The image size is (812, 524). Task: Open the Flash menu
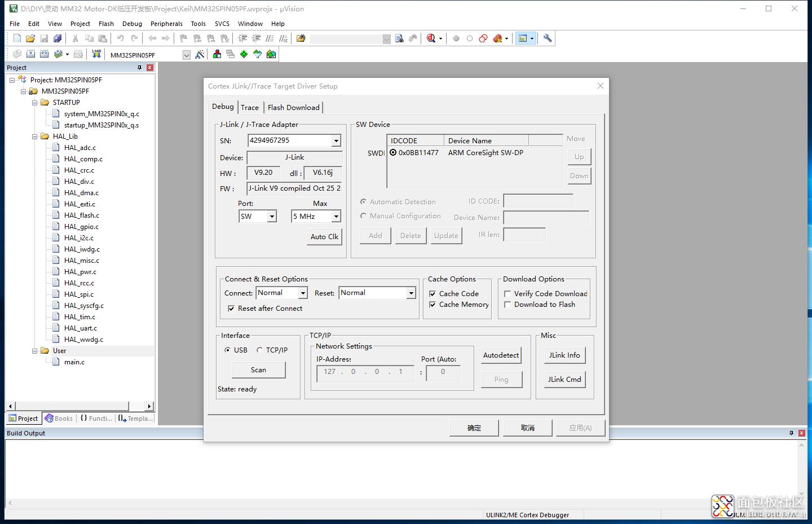tap(106, 24)
